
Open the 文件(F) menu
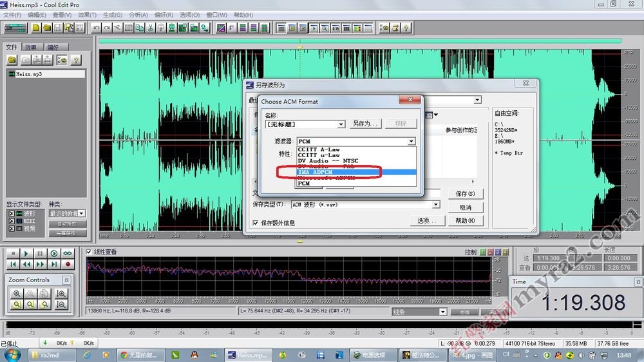click(x=12, y=15)
